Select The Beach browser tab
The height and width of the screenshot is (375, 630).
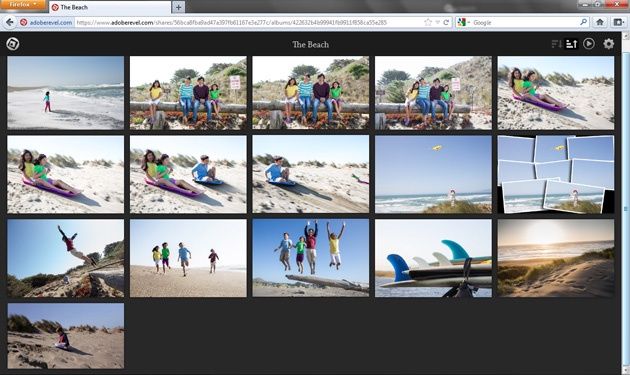tap(110, 7)
